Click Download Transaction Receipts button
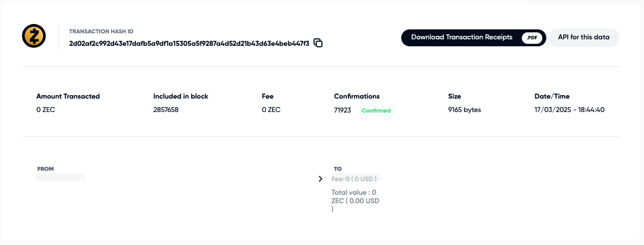Image resolution: width=644 pixels, height=245 pixels. pyautogui.click(x=462, y=37)
